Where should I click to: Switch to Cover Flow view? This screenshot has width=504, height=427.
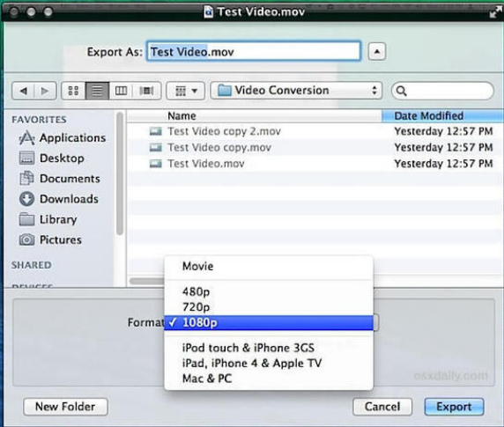pyautogui.click(x=146, y=91)
